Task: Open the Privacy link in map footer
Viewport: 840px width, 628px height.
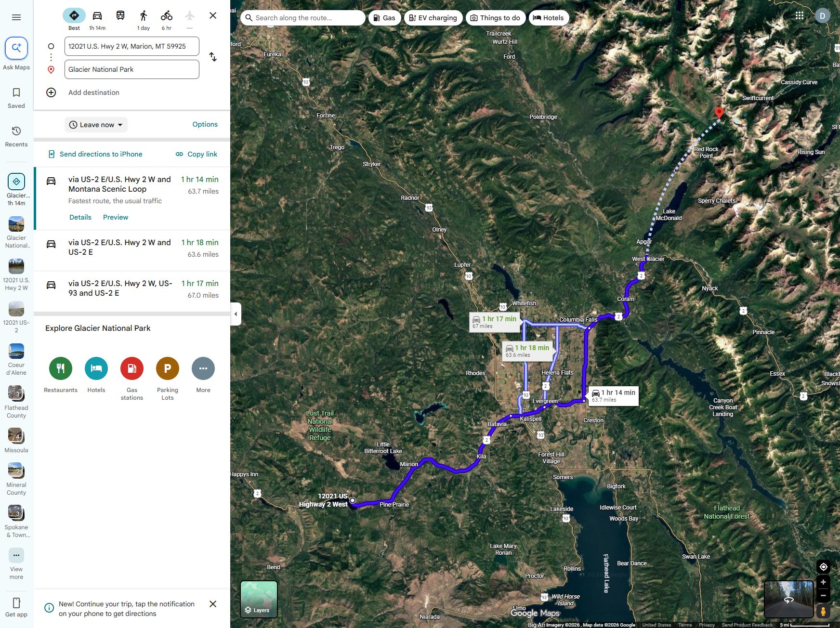Action: click(707, 625)
